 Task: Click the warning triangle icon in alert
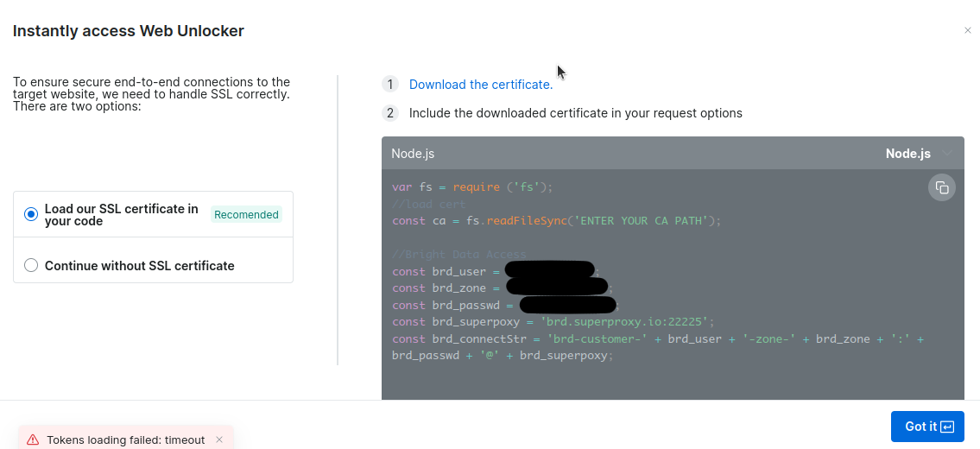click(33, 440)
